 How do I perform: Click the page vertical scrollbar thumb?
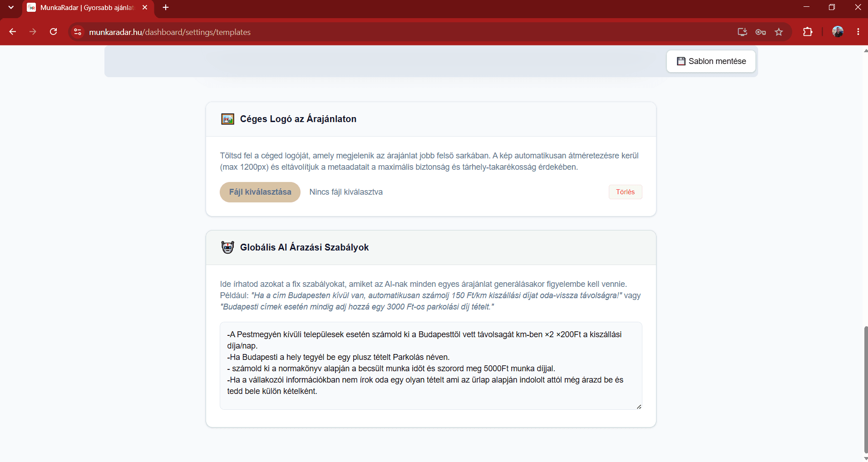865,389
